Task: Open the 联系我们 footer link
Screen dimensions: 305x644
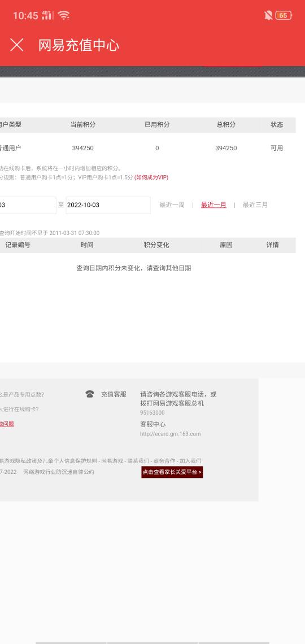Action: tap(138, 461)
